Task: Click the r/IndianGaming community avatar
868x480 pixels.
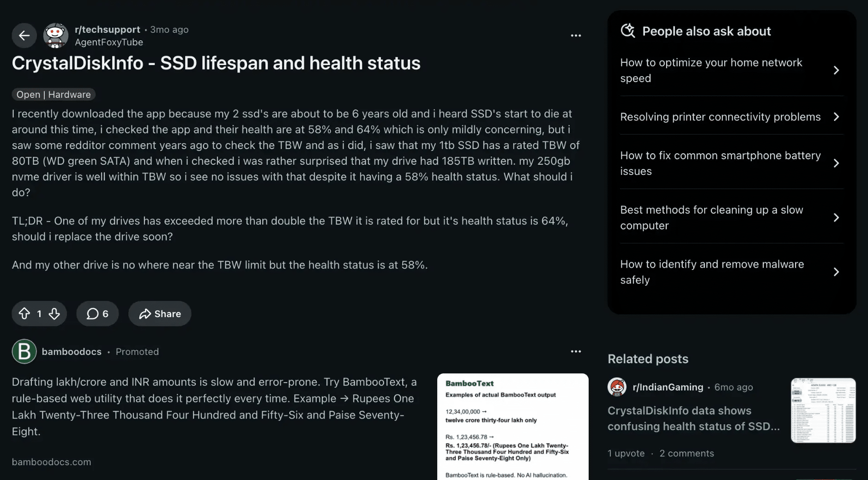Action: click(x=617, y=387)
